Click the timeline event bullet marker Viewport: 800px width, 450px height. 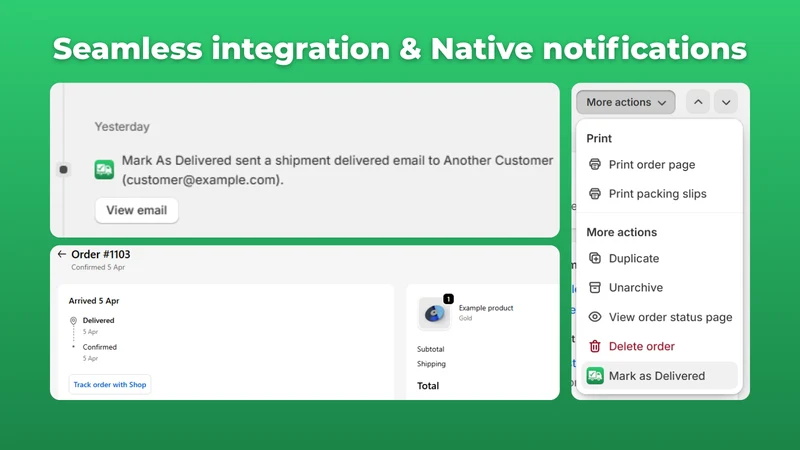click(x=63, y=169)
